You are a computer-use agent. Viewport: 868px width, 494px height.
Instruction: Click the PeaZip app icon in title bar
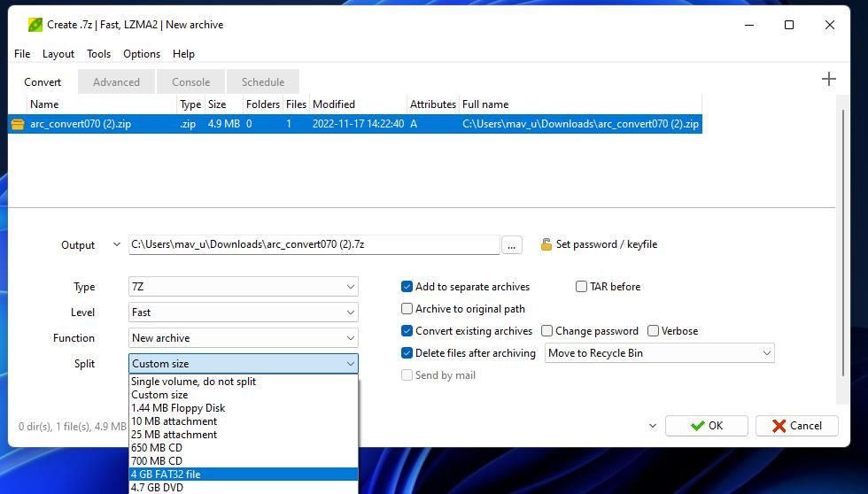click(35, 24)
